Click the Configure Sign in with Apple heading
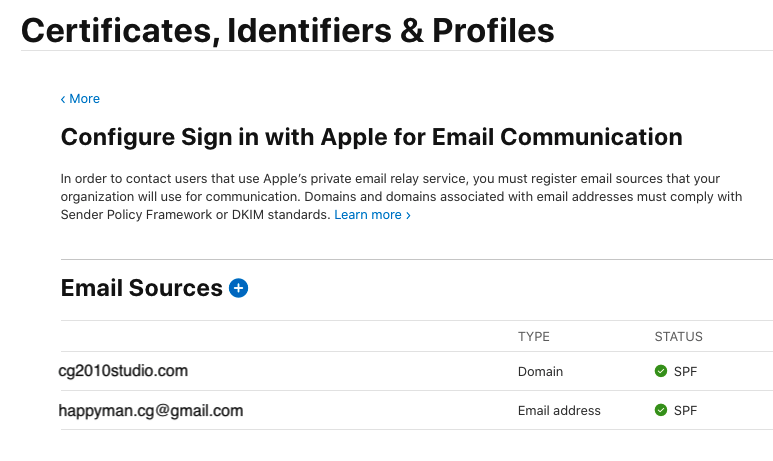This screenshot has width=773, height=461. pyautogui.click(x=371, y=137)
